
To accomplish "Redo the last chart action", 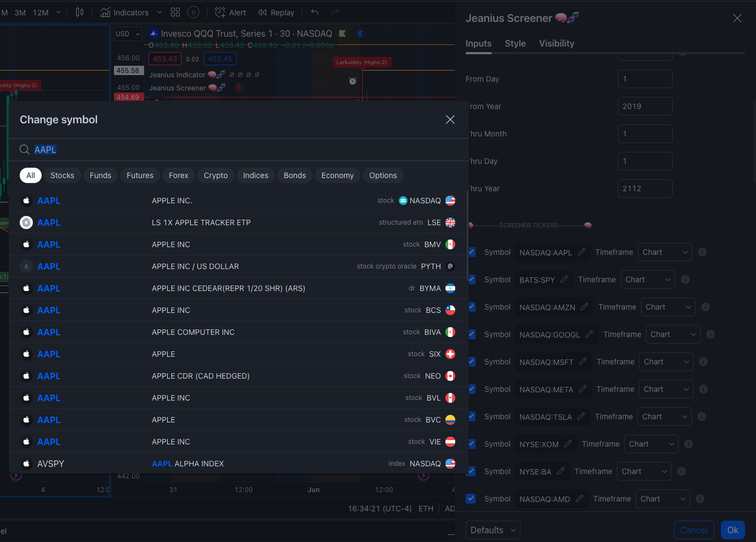I will click(x=335, y=12).
